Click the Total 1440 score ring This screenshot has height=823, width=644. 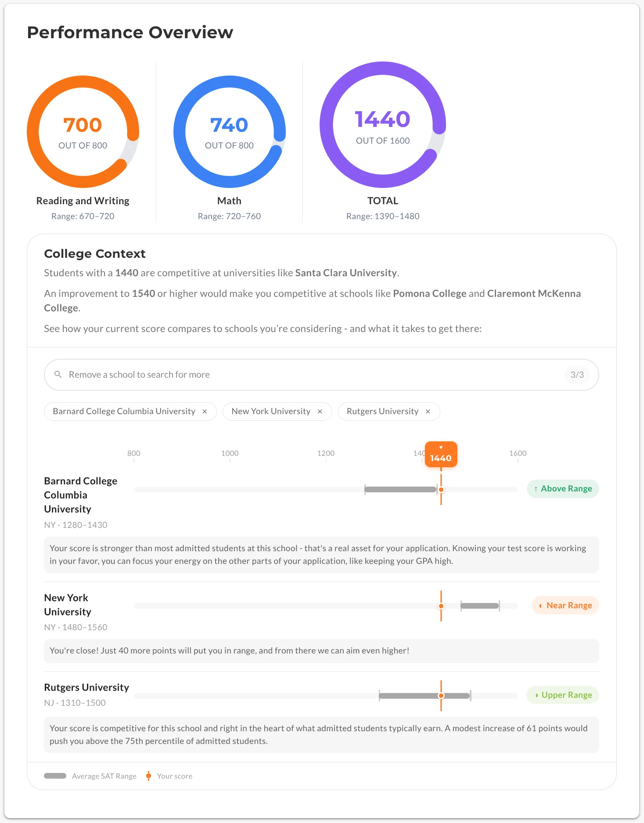click(383, 125)
